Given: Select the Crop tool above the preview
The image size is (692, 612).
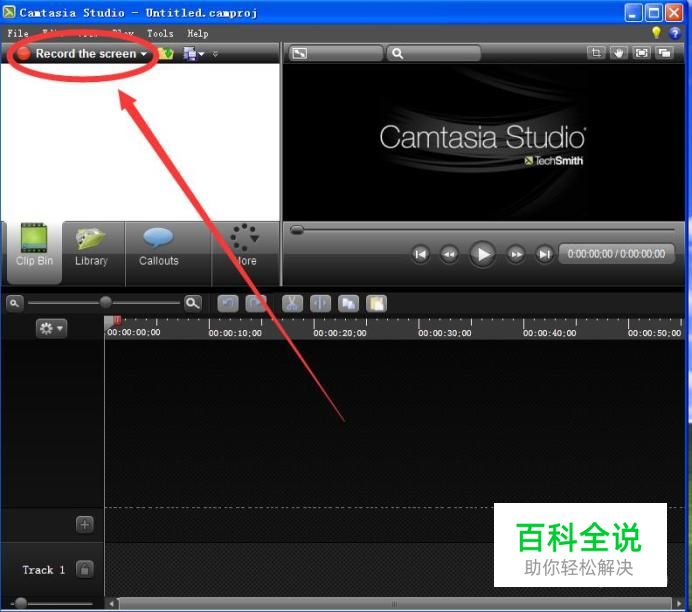Looking at the screenshot, I should point(596,53).
